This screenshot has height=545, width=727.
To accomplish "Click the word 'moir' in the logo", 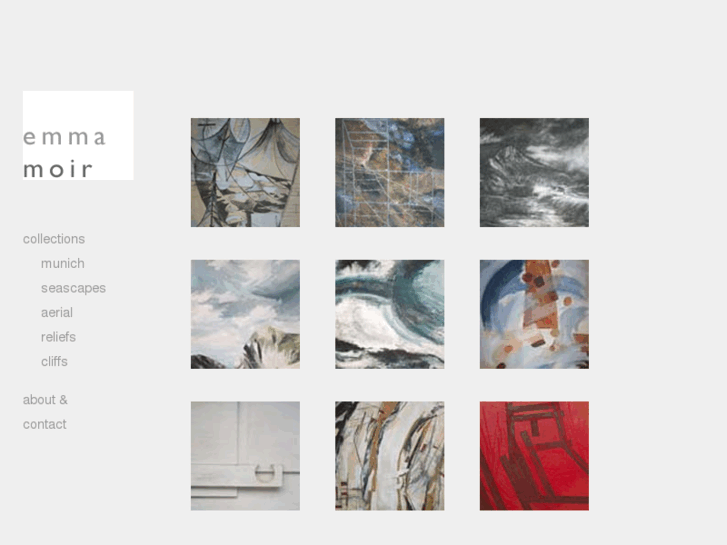I will tap(58, 169).
